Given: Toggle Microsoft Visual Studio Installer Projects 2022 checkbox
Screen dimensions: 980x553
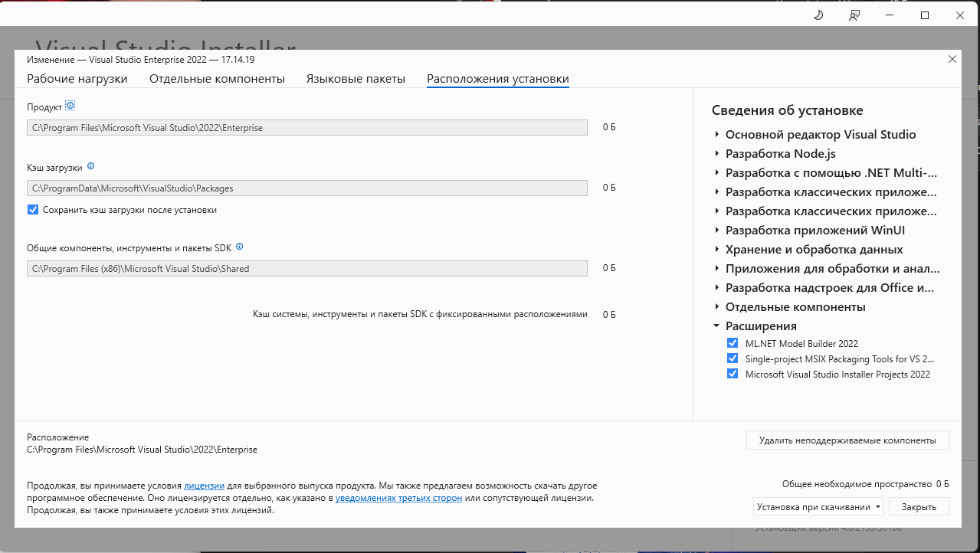Looking at the screenshot, I should pos(732,375).
